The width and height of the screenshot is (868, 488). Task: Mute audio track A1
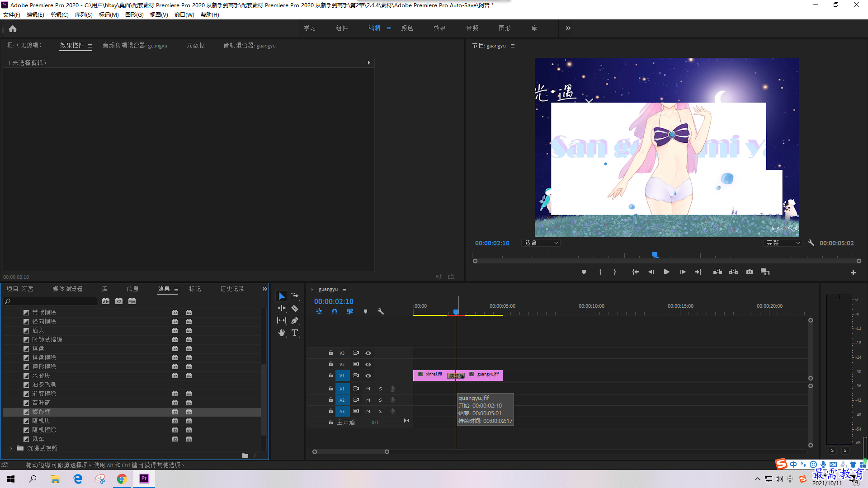(x=368, y=389)
